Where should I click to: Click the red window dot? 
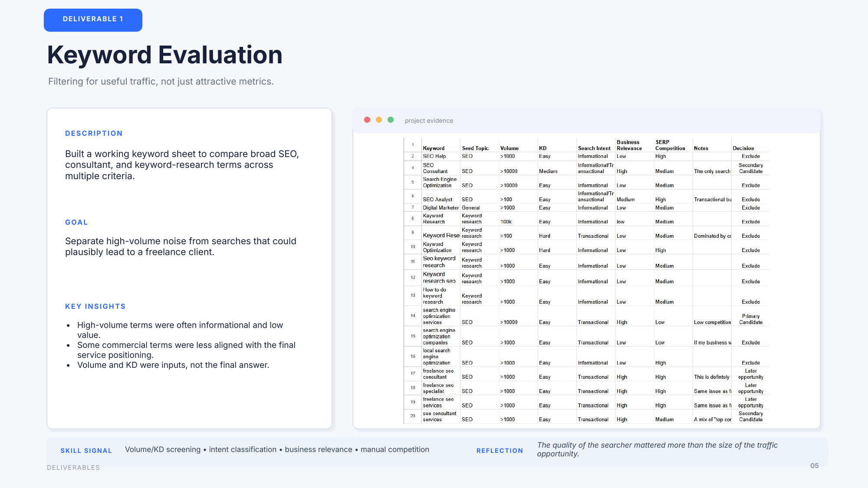coord(367,120)
